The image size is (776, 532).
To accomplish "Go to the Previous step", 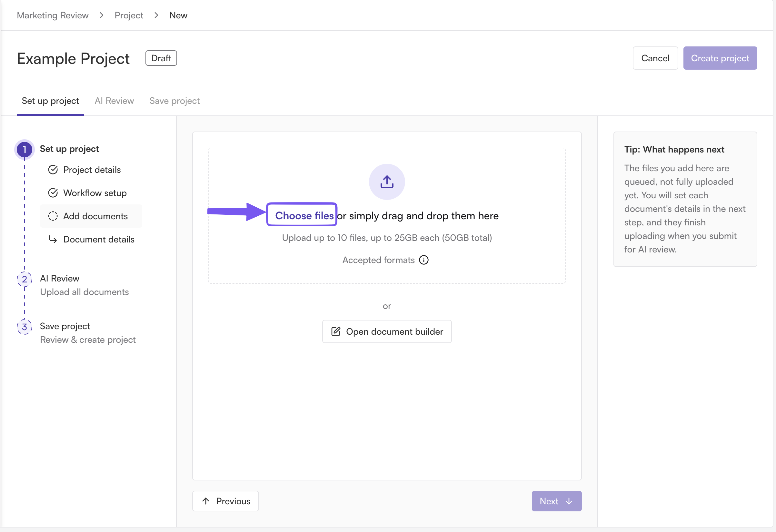I will click(x=225, y=501).
